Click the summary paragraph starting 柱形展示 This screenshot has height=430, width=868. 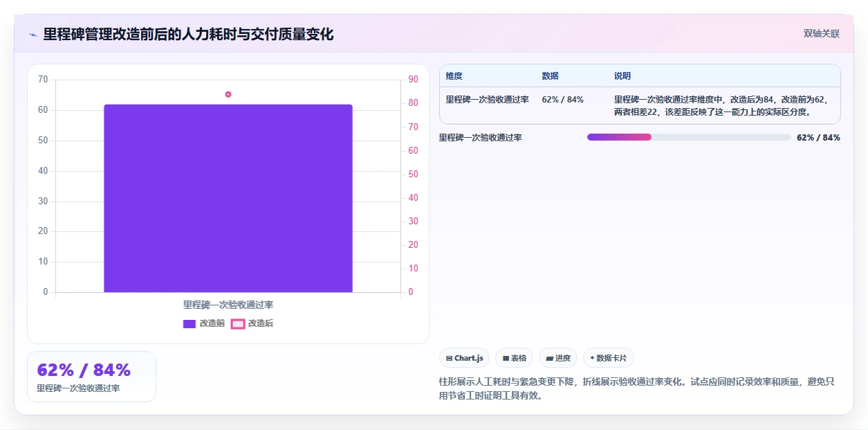[x=637, y=388]
